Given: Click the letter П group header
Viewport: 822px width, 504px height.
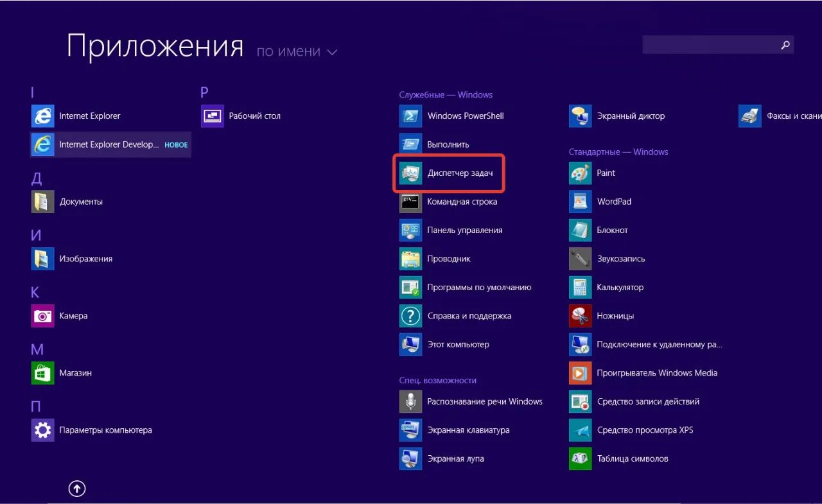Looking at the screenshot, I should pos(36,407).
